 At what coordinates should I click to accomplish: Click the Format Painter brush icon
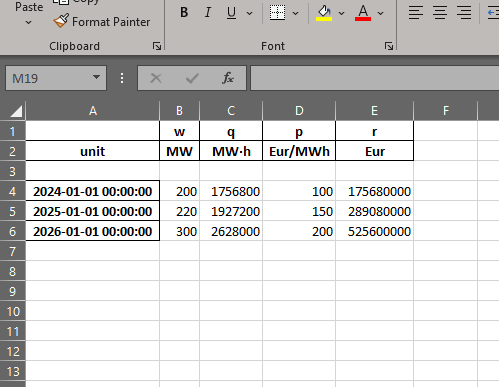click(x=61, y=21)
